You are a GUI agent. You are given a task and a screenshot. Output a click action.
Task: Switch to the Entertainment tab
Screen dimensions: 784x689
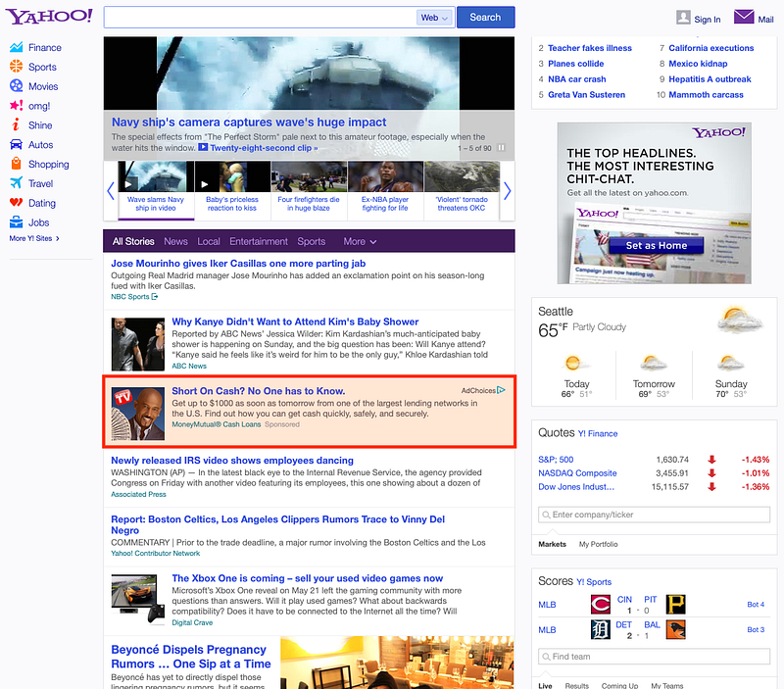click(x=259, y=241)
